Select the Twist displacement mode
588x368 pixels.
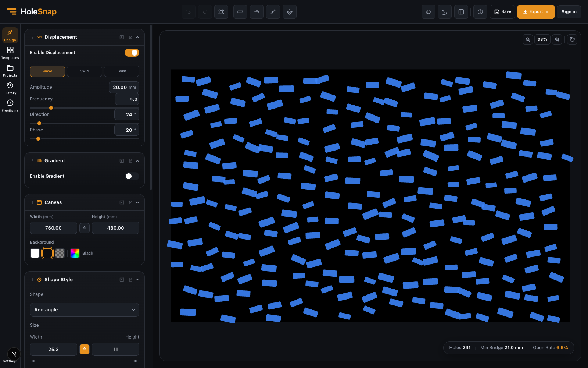tap(122, 71)
